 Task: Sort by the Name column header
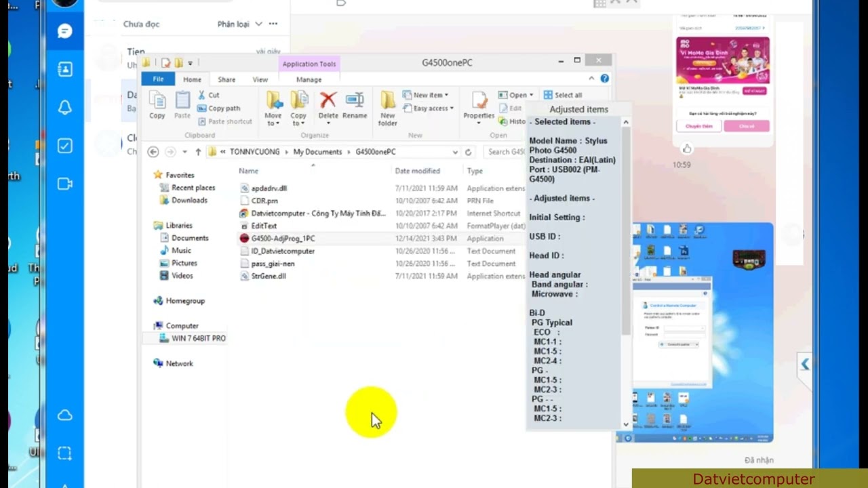(x=248, y=171)
